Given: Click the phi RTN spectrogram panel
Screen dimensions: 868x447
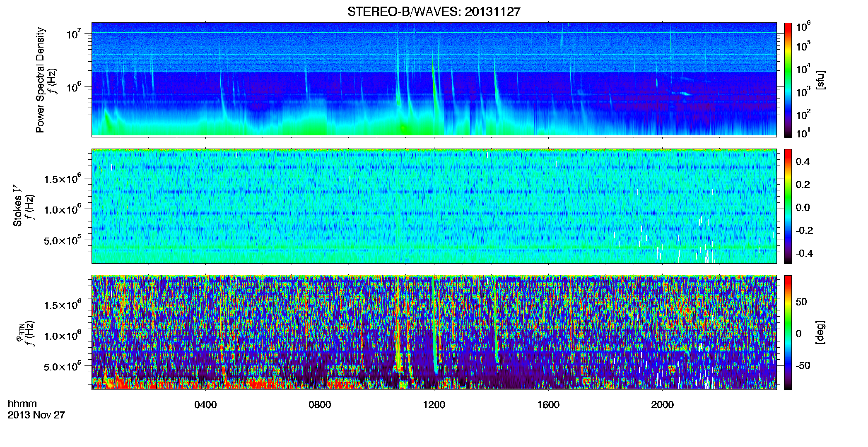Looking at the screenshot, I should coord(434,332).
